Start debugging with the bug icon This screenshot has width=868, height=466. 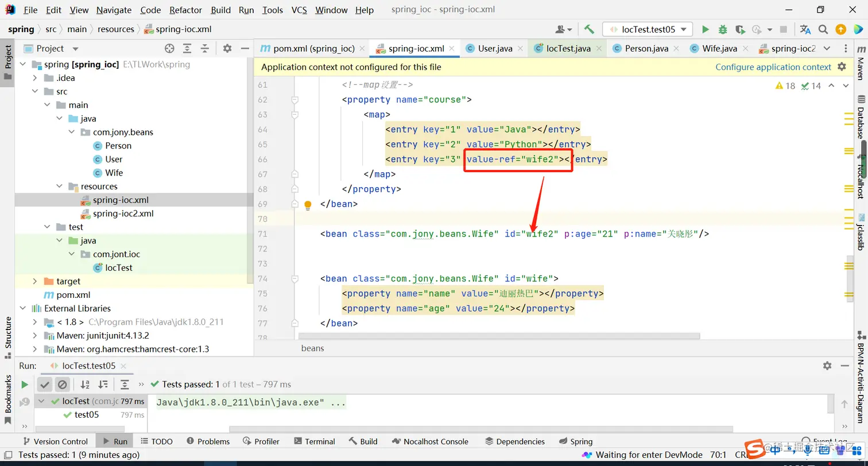723,29
